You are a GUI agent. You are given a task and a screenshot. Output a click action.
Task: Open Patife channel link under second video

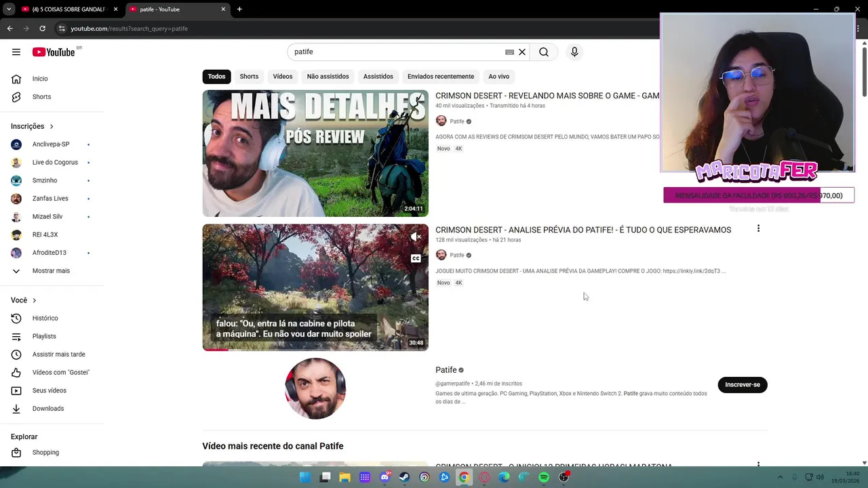pyautogui.click(x=457, y=256)
